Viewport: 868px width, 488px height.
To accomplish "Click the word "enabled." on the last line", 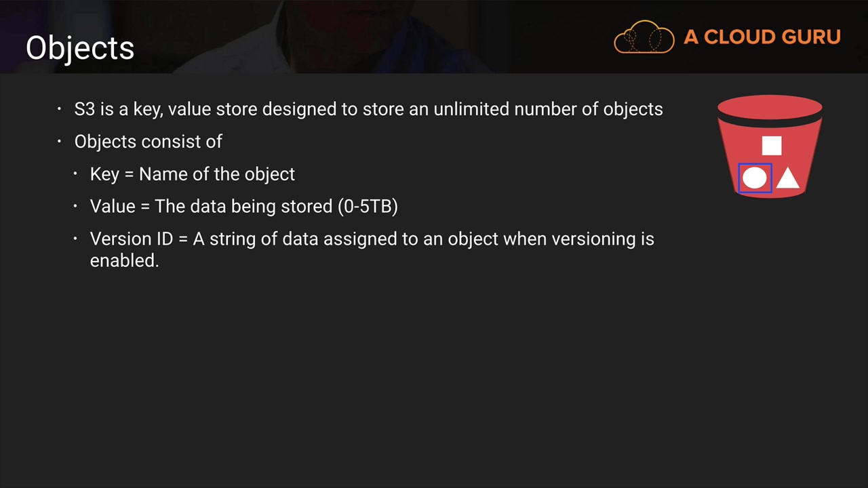I will [124, 261].
